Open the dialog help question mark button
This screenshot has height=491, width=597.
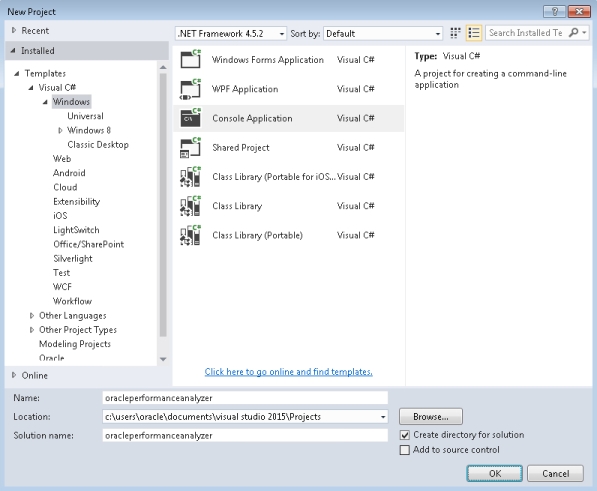(x=554, y=11)
